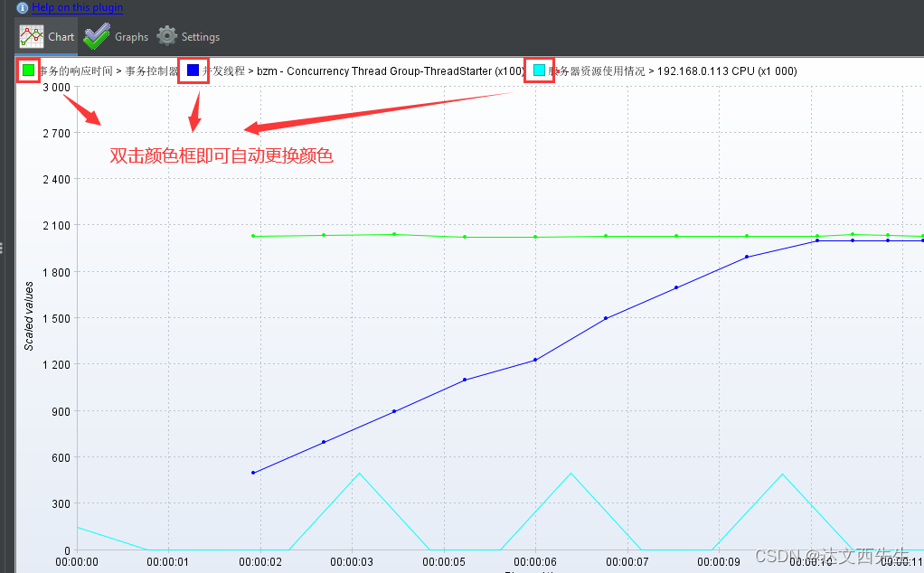Click the Scaled values axis title
The height and width of the screenshot is (573, 924).
[x=29, y=316]
